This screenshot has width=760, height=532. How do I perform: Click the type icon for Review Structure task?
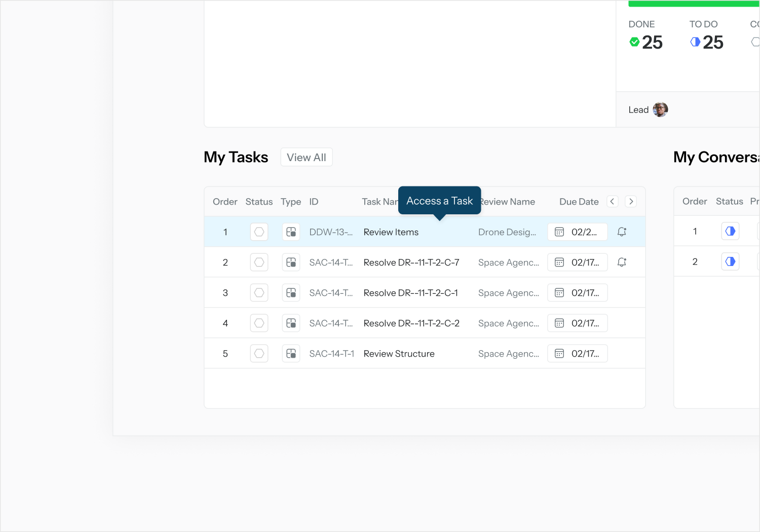click(x=291, y=354)
